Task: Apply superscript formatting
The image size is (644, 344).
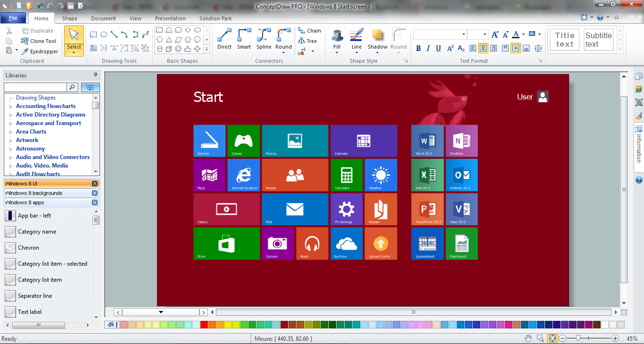Action: 450,48
